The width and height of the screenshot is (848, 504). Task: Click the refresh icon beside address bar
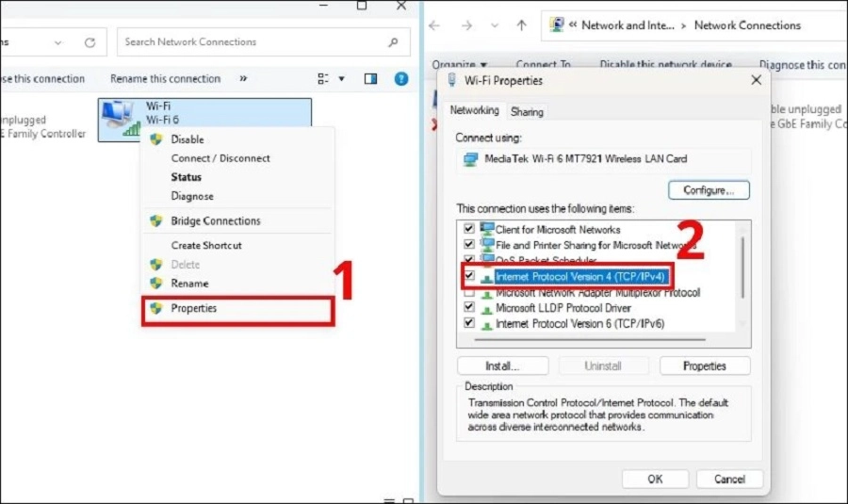[90, 42]
